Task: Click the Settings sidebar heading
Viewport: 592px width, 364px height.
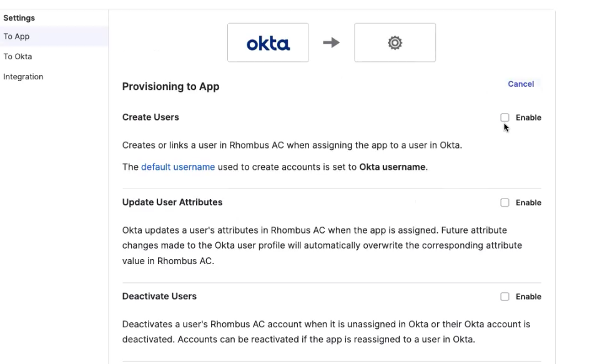Action: click(19, 17)
